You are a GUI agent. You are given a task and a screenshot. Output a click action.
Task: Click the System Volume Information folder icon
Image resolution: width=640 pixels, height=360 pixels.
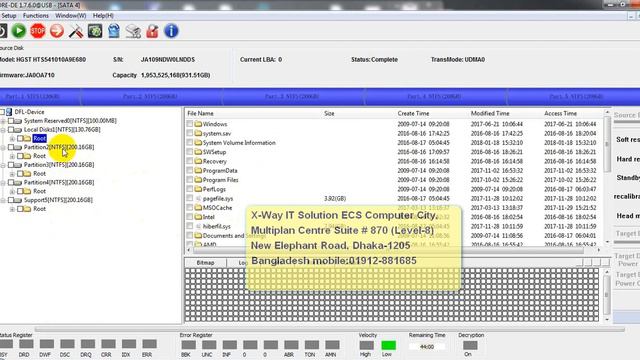pyautogui.click(x=198, y=142)
